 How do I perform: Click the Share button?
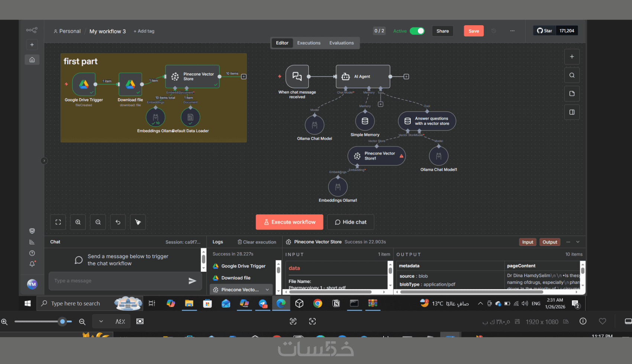point(442,31)
